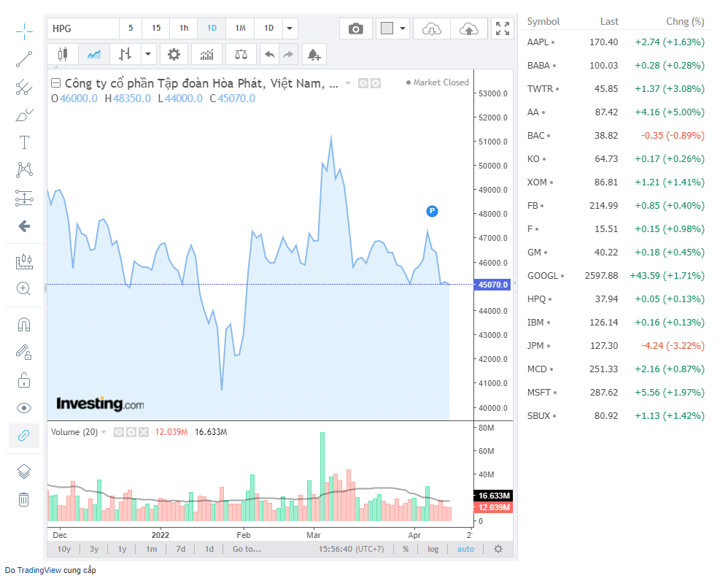The image size is (728, 581).
Task: Set the range to 7d
Action: 181,549
